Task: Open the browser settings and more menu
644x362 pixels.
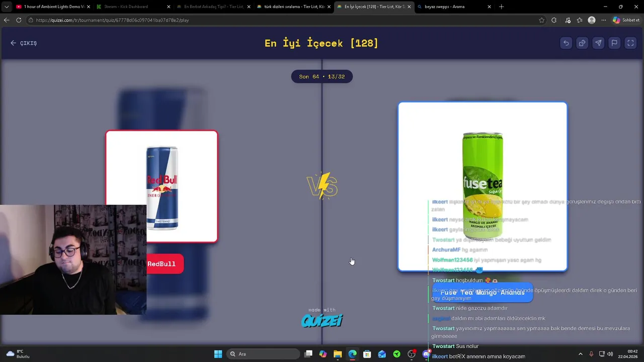Action: pyautogui.click(x=604, y=20)
